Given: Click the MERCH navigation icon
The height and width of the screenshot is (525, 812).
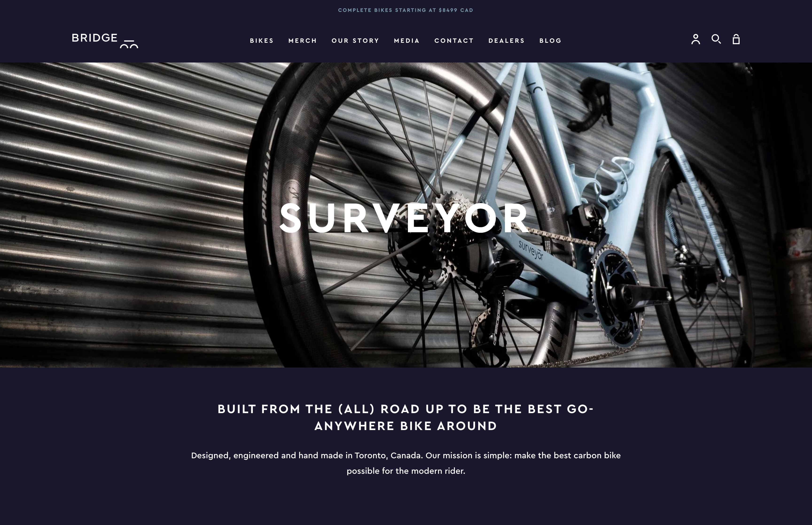Looking at the screenshot, I should [302, 40].
